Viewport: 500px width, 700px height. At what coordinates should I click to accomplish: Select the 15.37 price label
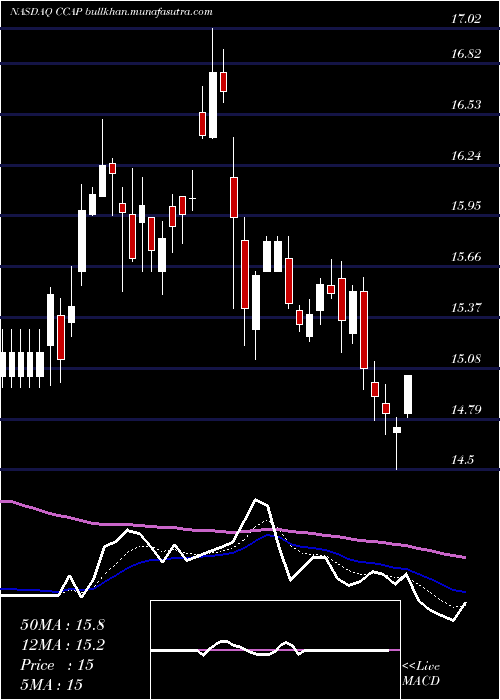pos(466,308)
